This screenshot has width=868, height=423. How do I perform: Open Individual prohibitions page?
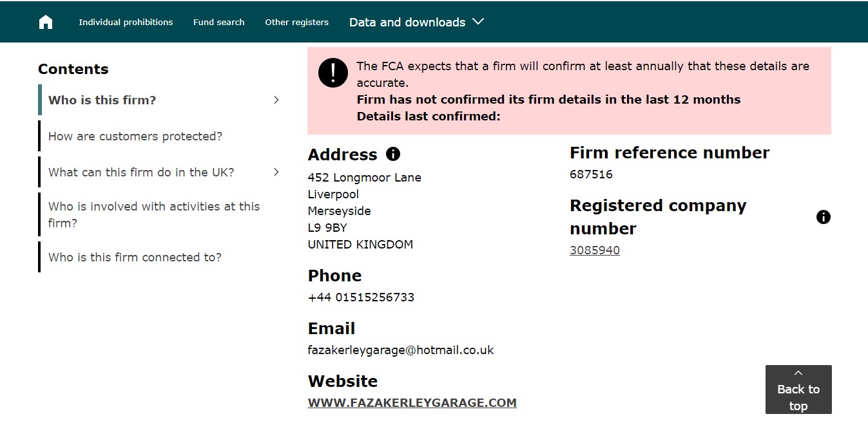click(x=126, y=22)
